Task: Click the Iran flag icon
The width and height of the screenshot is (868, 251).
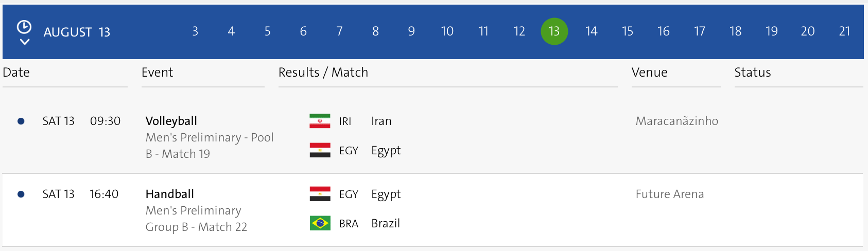Action: pyautogui.click(x=320, y=121)
